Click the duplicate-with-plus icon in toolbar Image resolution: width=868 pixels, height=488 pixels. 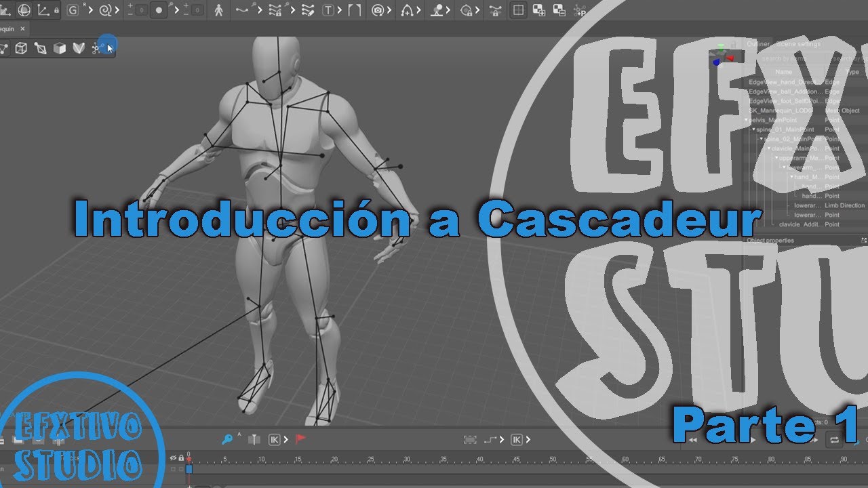(x=539, y=10)
